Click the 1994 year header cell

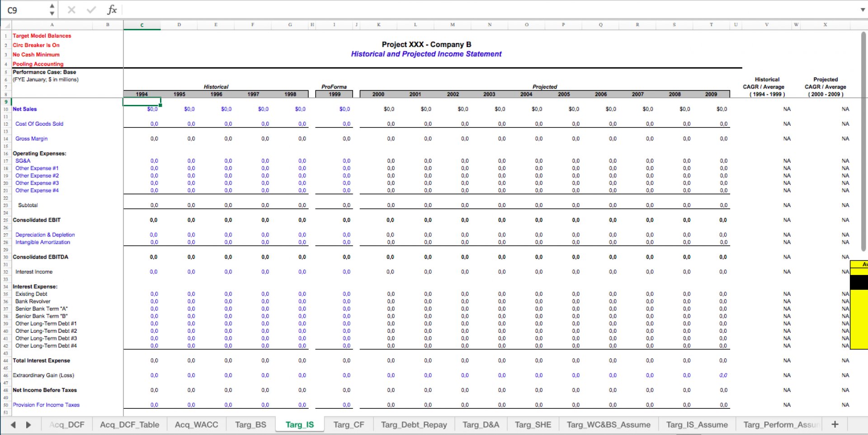point(142,94)
